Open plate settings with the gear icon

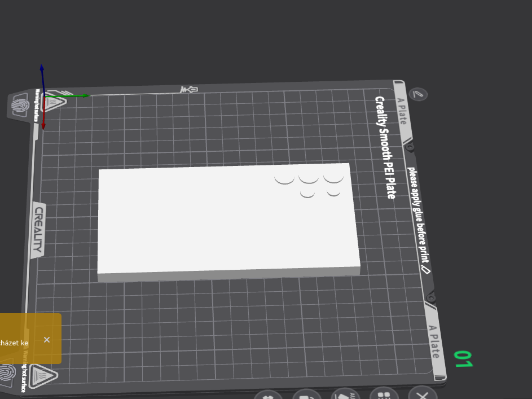tap(269, 396)
